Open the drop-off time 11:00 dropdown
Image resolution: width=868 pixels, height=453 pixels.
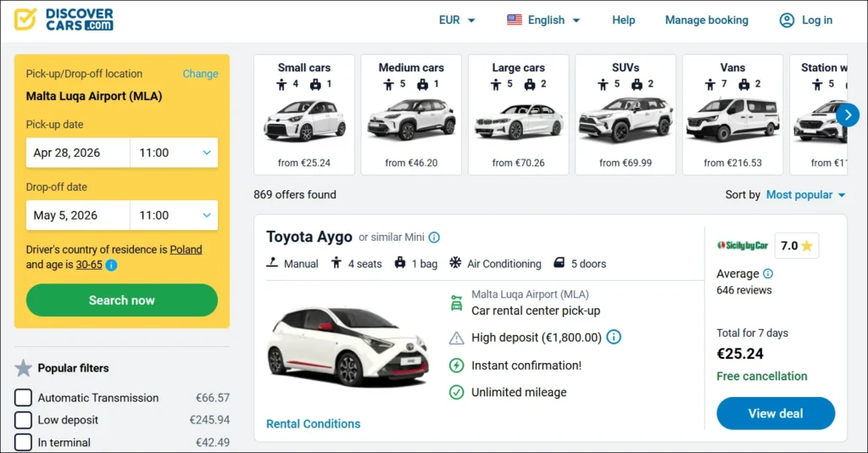pos(174,215)
